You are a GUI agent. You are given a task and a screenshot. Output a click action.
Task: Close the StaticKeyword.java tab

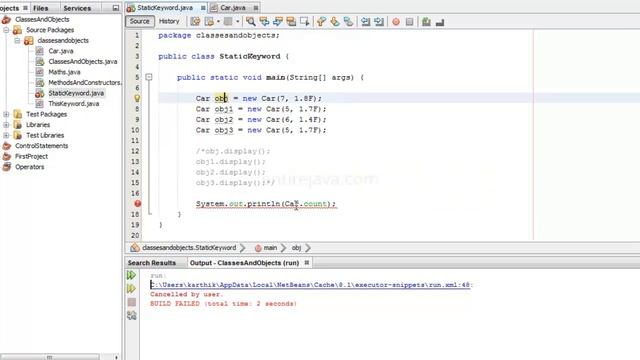pyautogui.click(x=203, y=8)
